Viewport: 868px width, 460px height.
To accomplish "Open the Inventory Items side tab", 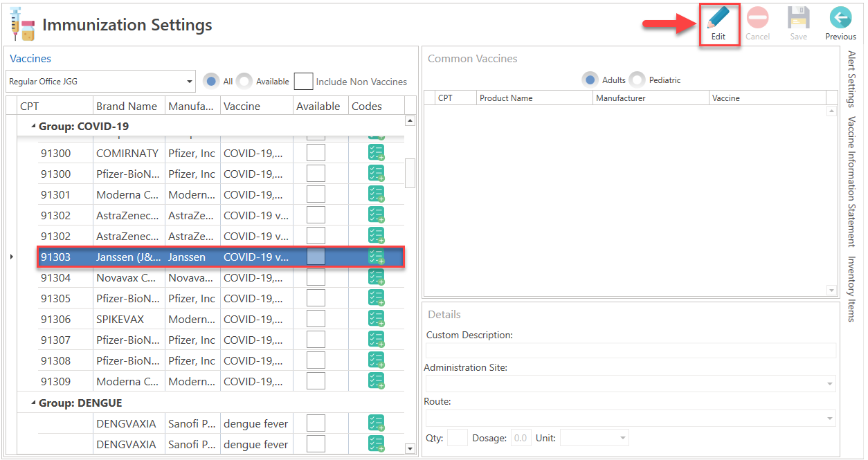I will point(851,288).
